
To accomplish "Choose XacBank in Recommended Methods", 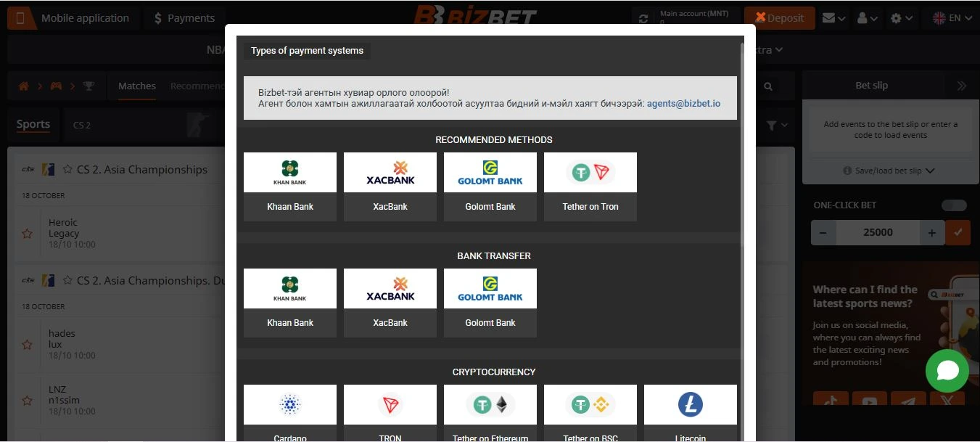I will point(390,187).
